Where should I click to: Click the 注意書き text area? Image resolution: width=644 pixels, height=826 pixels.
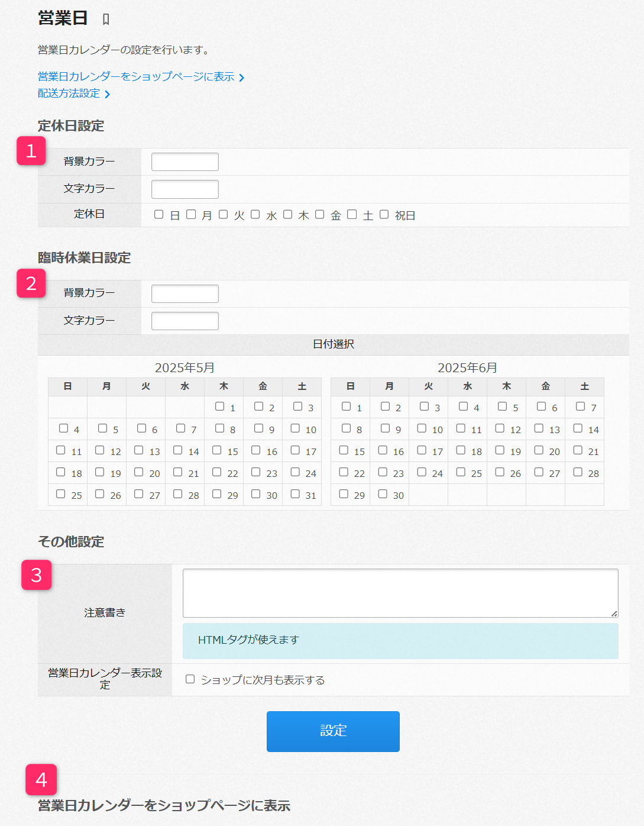click(400, 593)
